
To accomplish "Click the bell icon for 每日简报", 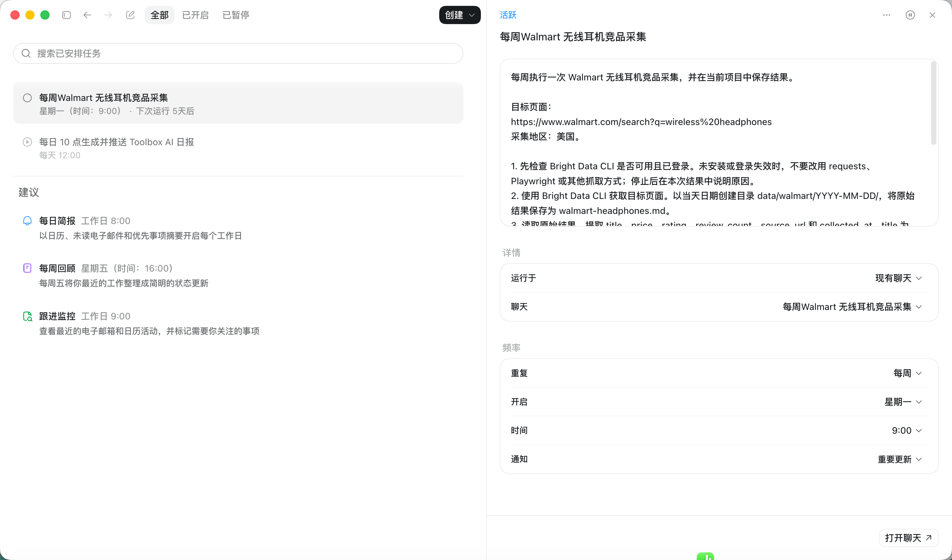I will 27,220.
